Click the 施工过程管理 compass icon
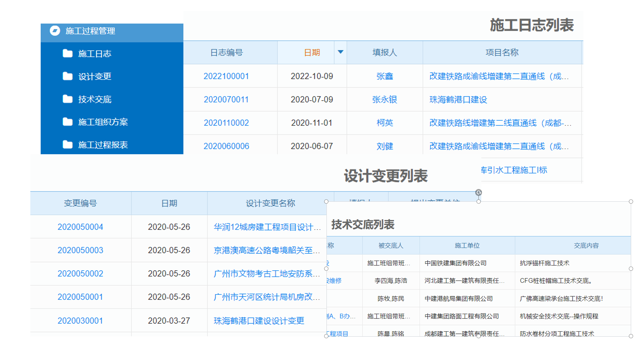This screenshot has width=644, height=352. pos(55,31)
